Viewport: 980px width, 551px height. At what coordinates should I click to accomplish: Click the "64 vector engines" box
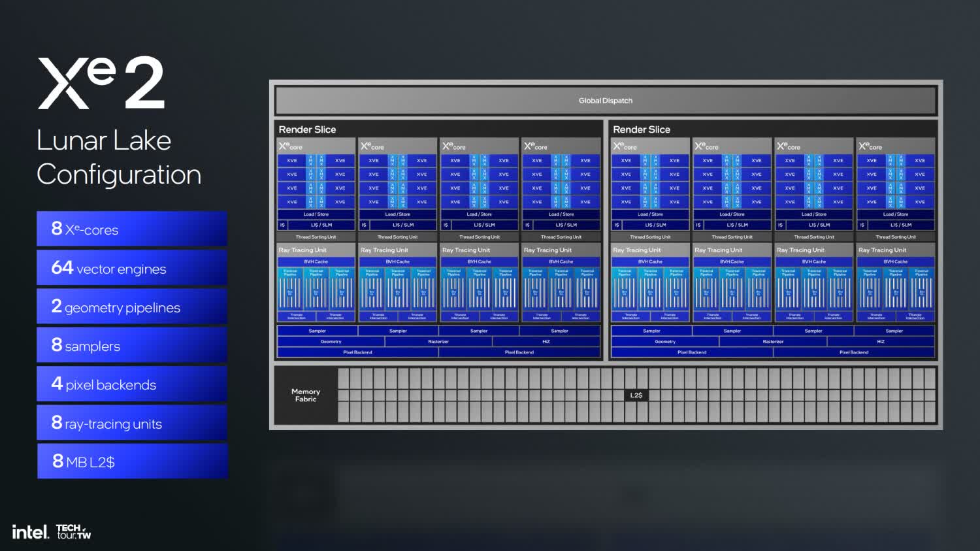point(132,268)
